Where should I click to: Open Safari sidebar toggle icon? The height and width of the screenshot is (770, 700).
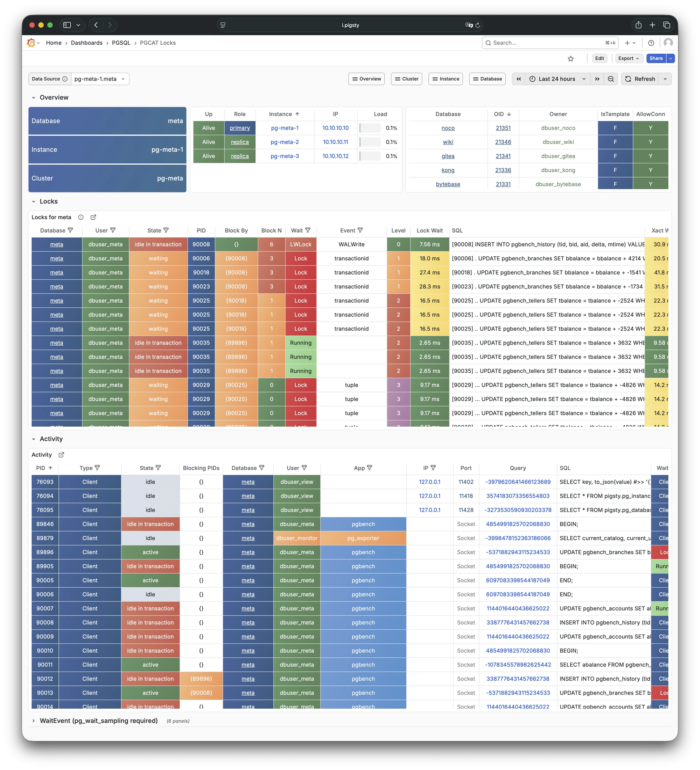tap(67, 25)
